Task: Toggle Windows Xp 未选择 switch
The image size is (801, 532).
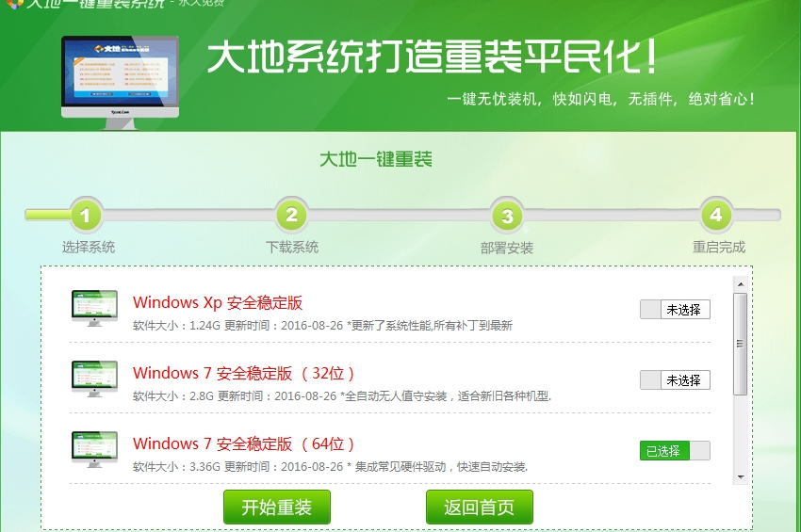Action: pos(675,310)
